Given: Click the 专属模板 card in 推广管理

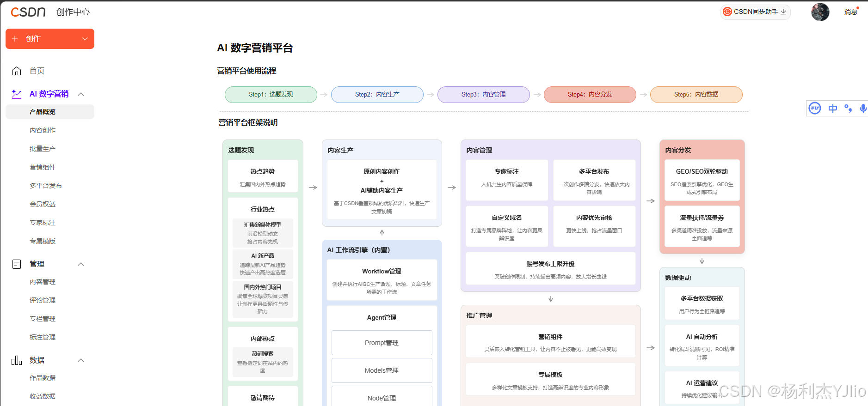Looking at the screenshot, I should click(x=551, y=379).
